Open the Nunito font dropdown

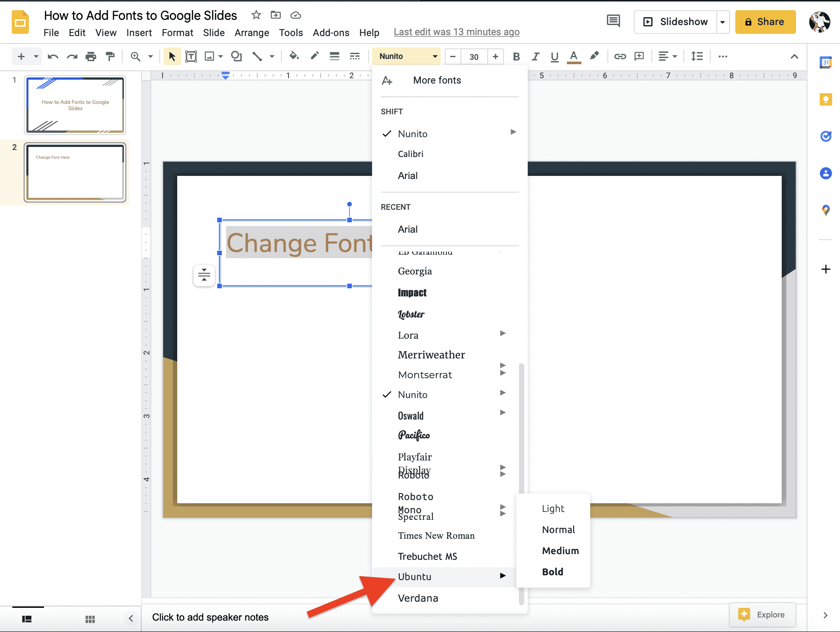coord(407,56)
